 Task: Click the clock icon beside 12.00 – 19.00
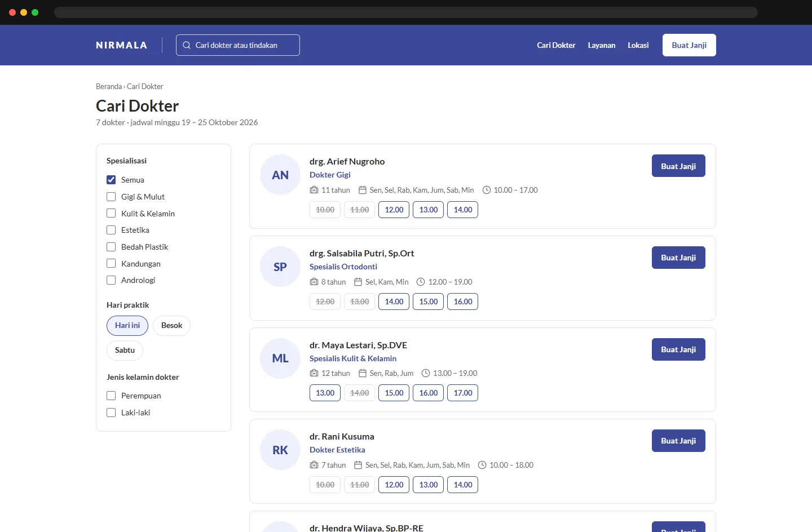tap(421, 282)
